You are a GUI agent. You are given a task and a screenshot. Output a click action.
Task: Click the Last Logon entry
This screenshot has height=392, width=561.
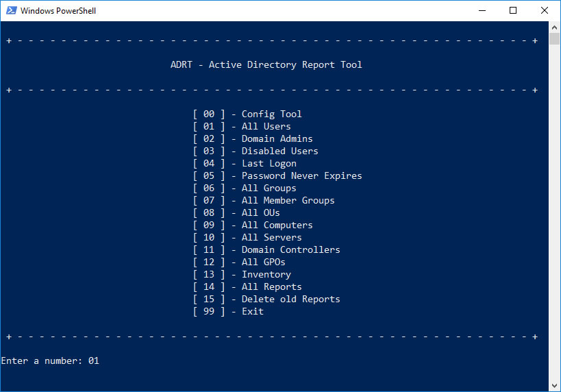click(269, 164)
